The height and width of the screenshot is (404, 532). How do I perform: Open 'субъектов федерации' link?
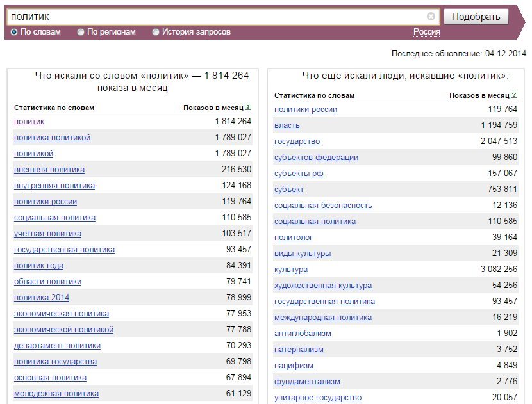pos(316,158)
